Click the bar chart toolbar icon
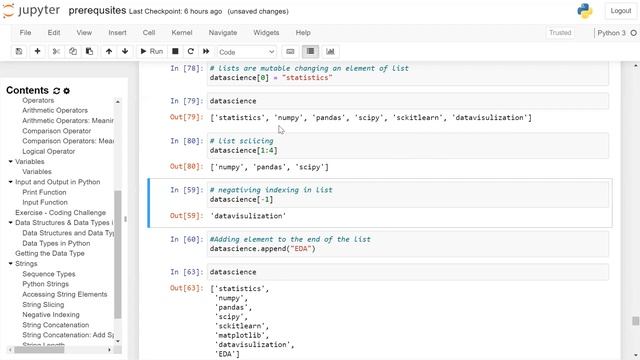 click(330, 51)
